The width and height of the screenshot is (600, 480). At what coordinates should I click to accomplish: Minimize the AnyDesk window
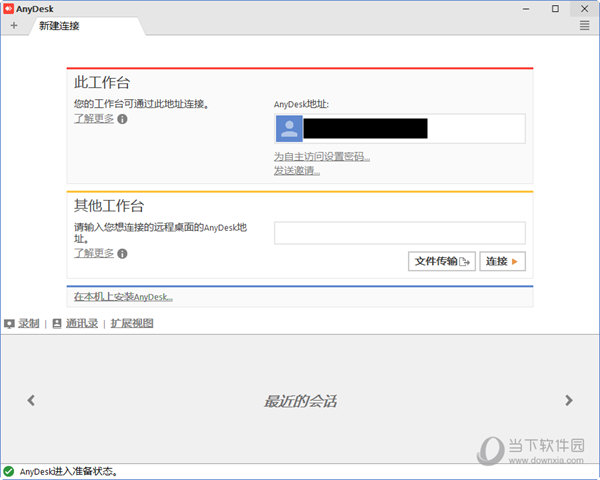coord(526,9)
